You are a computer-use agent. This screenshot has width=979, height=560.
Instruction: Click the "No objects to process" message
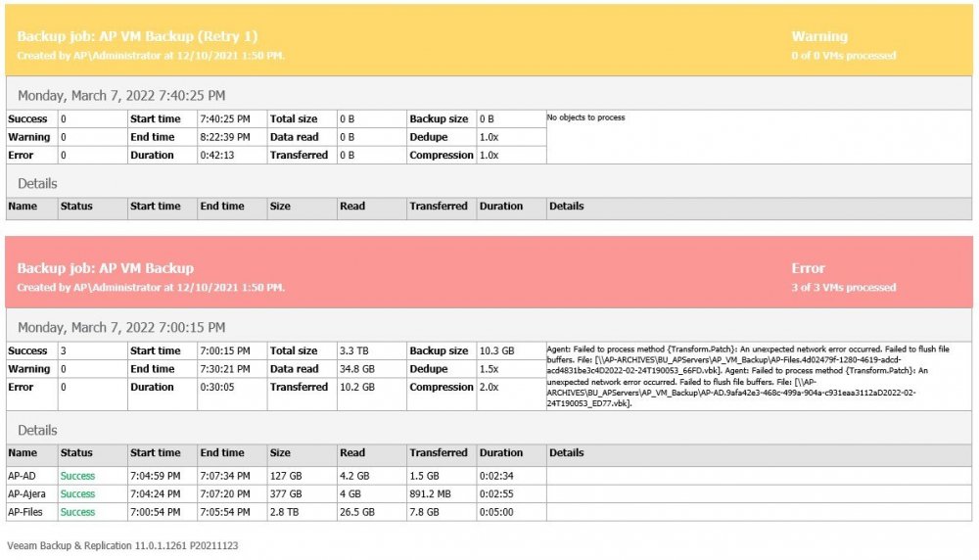[585, 117]
